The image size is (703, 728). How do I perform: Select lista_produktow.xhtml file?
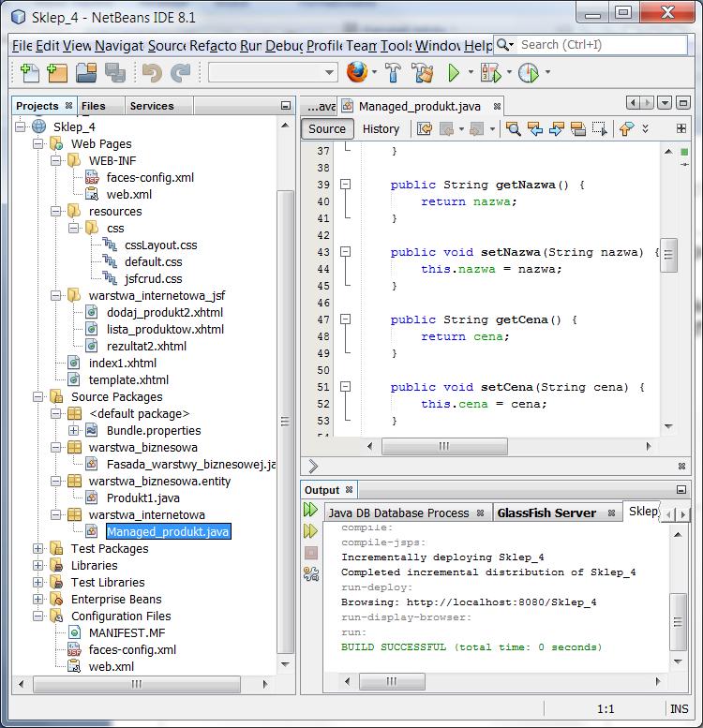165,329
